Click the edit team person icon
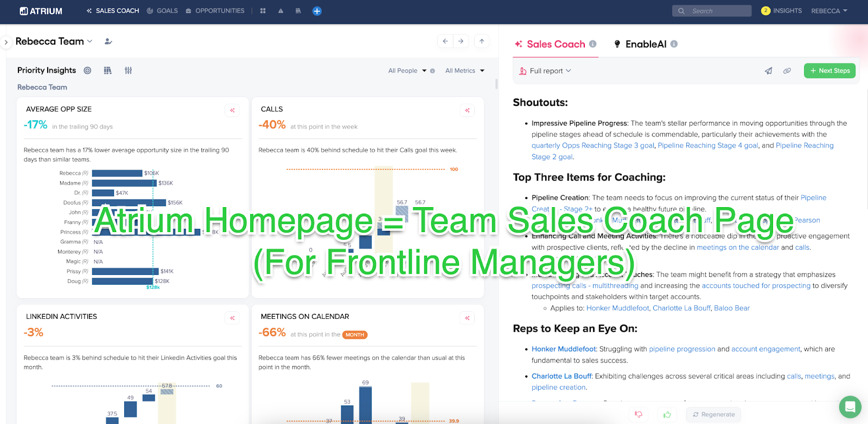 pyautogui.click(x=108, y=41)
